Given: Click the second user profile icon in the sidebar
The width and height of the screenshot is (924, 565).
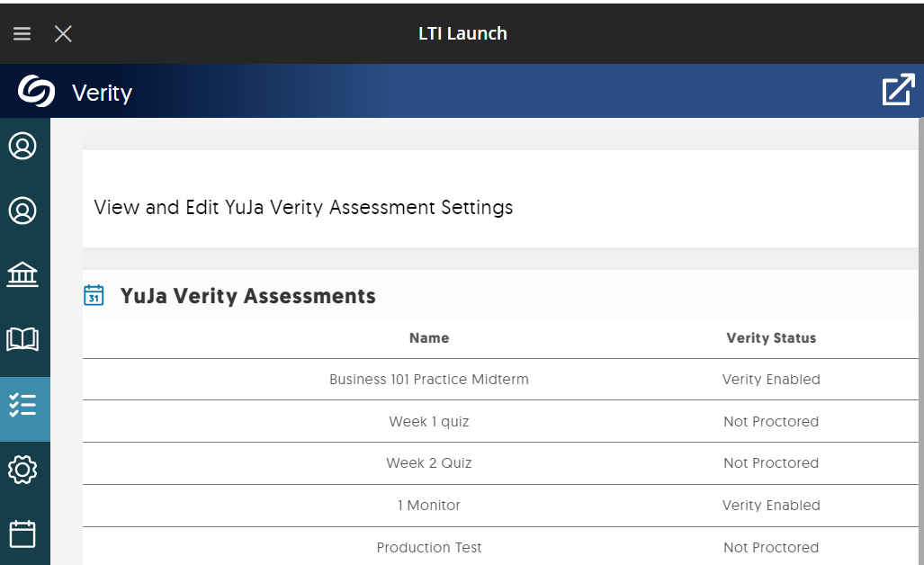Looking at the screenshot, I should [x=22, y=211].
